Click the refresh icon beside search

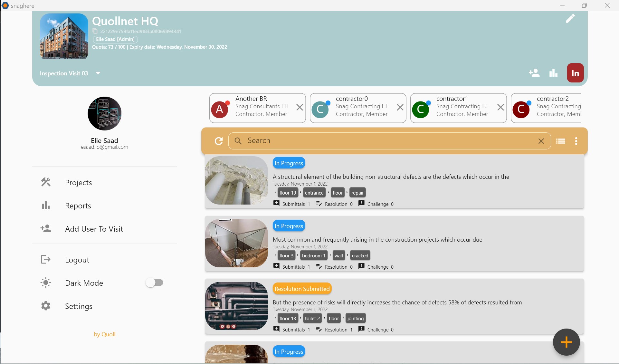point(219,141)
